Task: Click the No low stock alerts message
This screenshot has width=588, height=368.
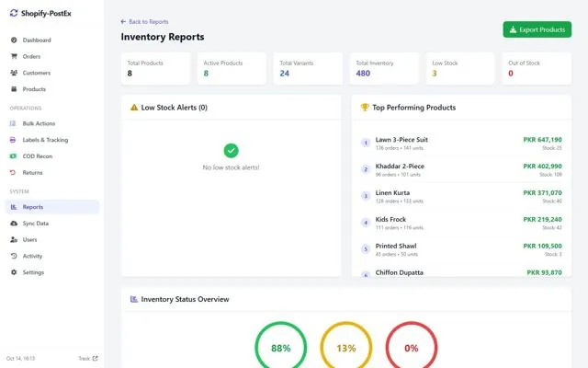Action: coord(231,167)
